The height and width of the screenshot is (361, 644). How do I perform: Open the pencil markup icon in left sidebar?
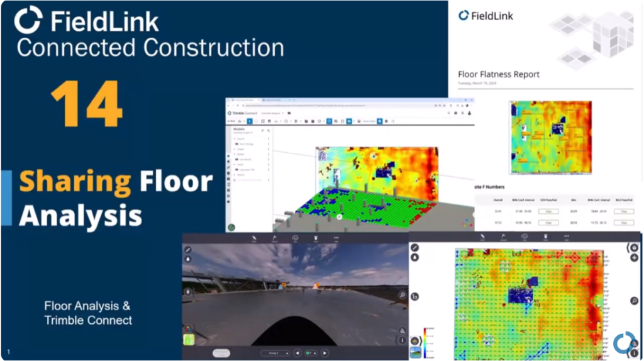tap(228, 167)
